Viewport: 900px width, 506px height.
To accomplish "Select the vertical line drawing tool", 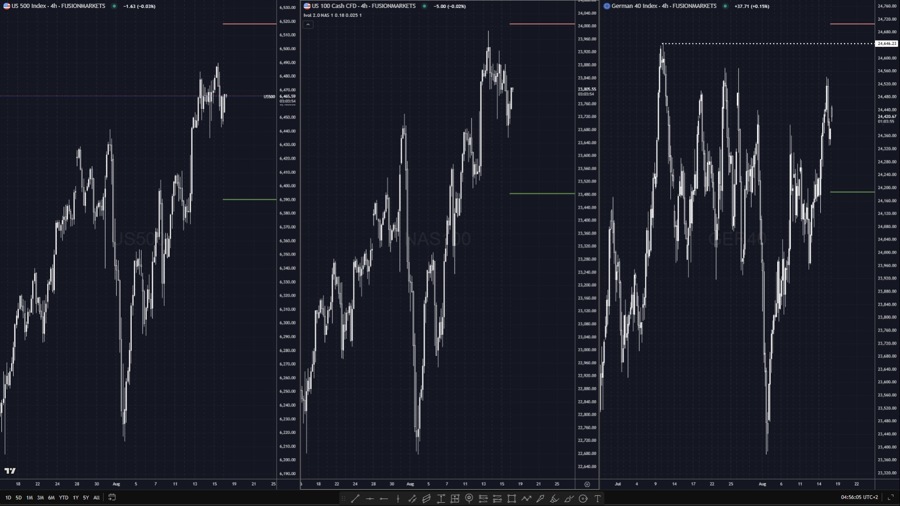I will tap(398, 498).
